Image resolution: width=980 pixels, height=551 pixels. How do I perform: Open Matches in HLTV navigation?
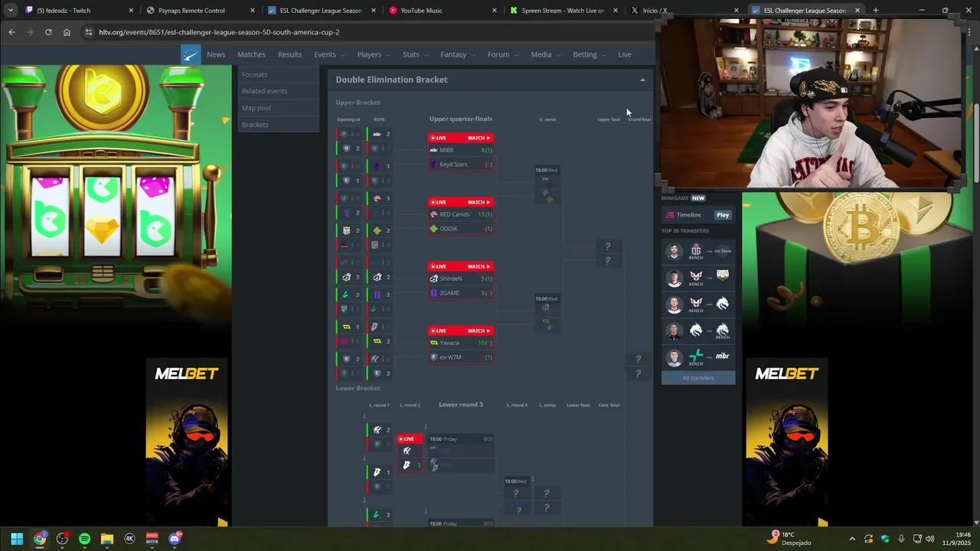pos(251,54)
